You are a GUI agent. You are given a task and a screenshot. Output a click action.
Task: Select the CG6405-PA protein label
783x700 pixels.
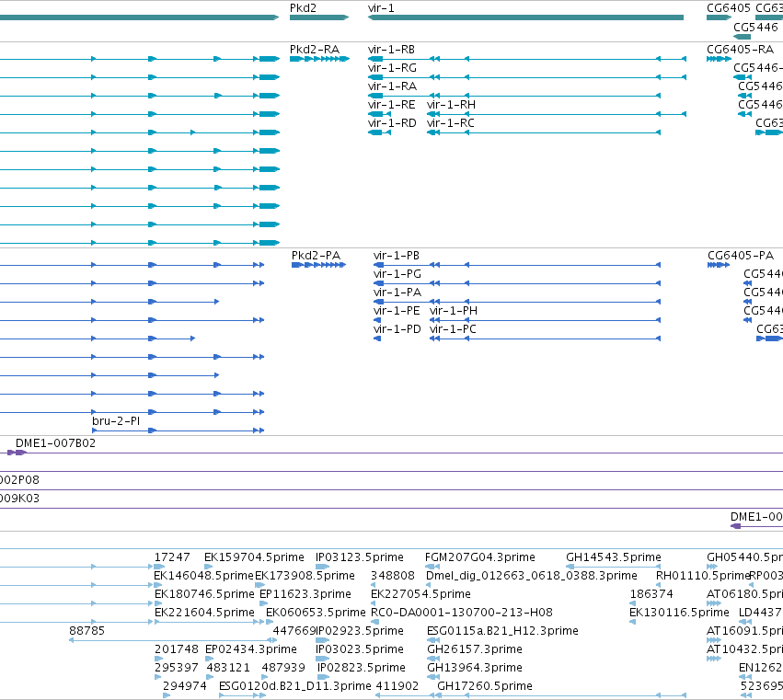[x=741, y=256]
